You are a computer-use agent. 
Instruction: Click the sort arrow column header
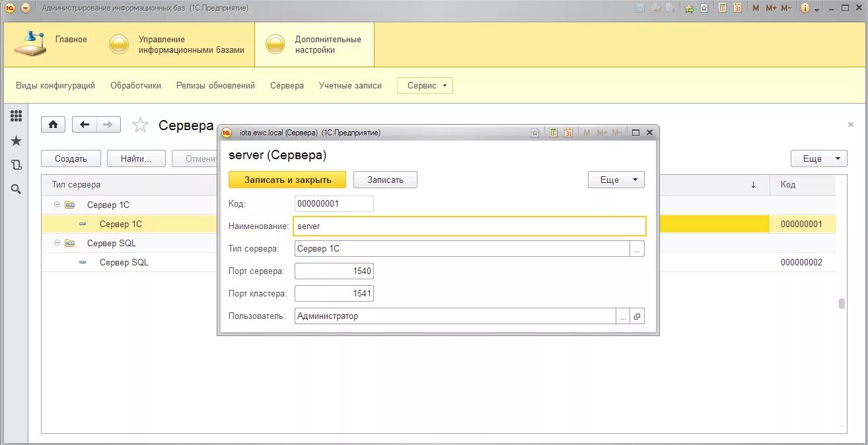[x=753, y=185]
